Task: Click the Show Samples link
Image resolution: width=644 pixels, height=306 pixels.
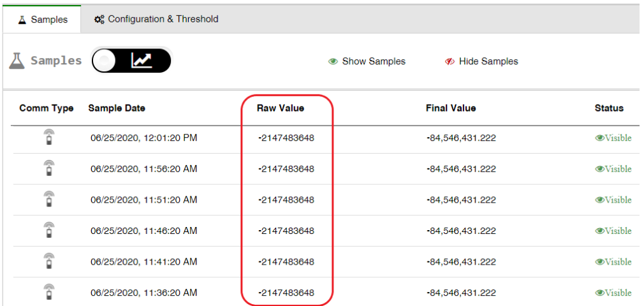Action: tap(367, 61)
